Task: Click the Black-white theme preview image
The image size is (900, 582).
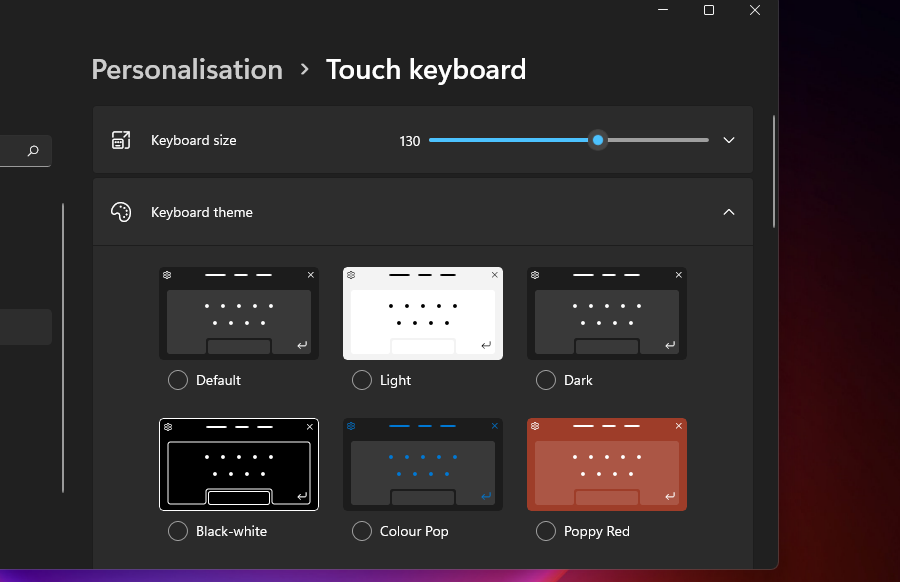Action: coord(239,464)
